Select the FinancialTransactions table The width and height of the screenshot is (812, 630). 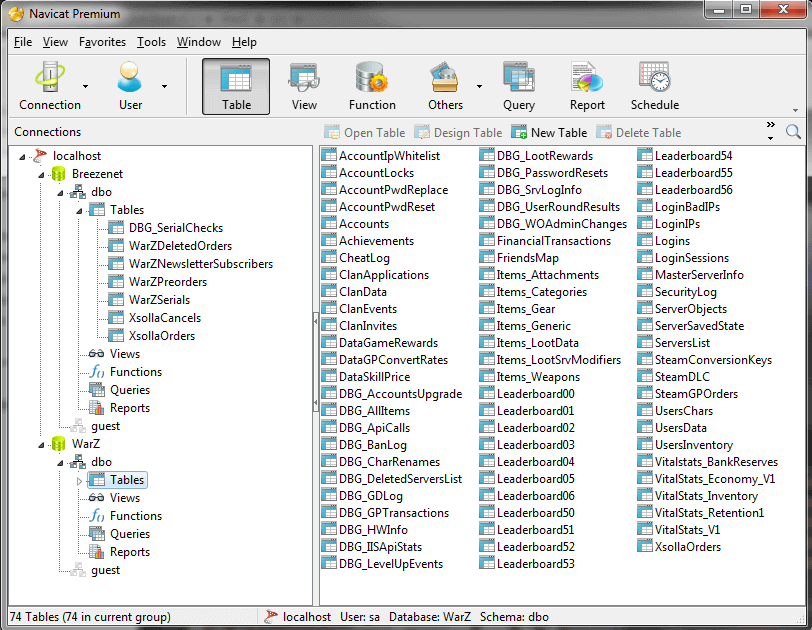(x=554, y=241)
